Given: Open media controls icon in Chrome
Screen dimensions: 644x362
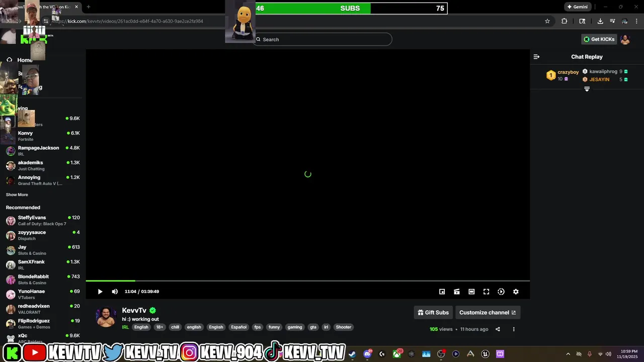Looking at the screenshot, I should (612, 21).
